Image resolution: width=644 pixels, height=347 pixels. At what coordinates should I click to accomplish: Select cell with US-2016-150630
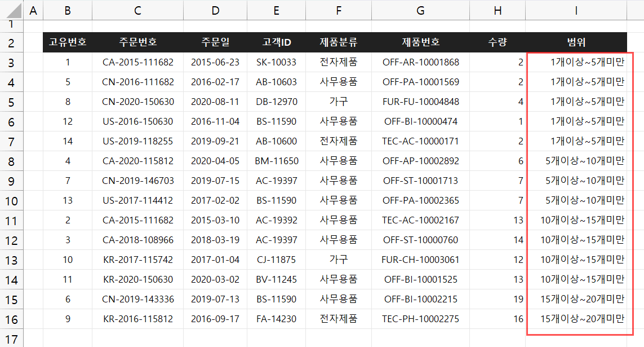(137, 122)
